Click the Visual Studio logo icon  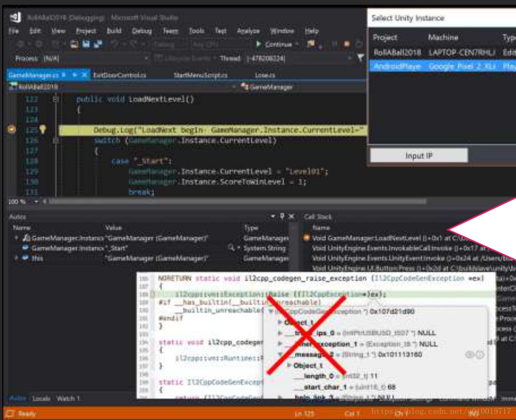(x=15, y=17)
